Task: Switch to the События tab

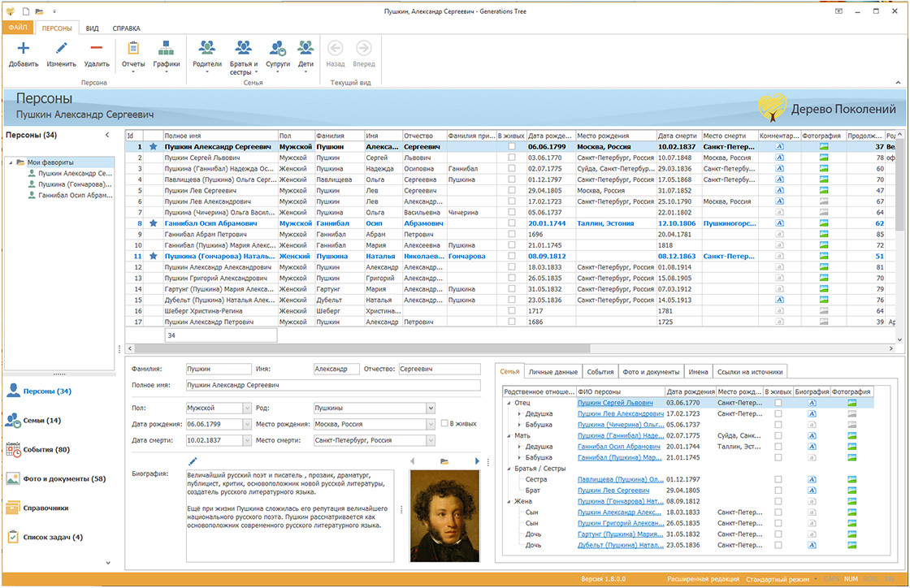Action: 600,372
